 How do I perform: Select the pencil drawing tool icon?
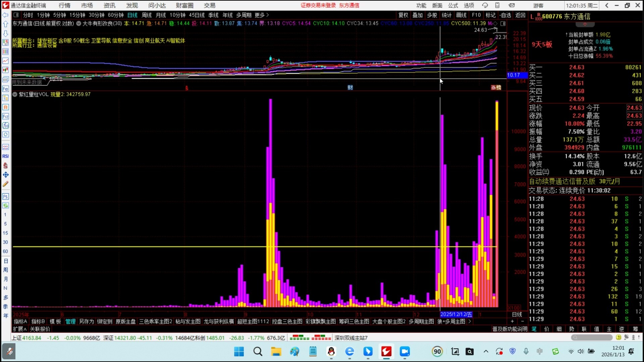click(x=5, y=184)
